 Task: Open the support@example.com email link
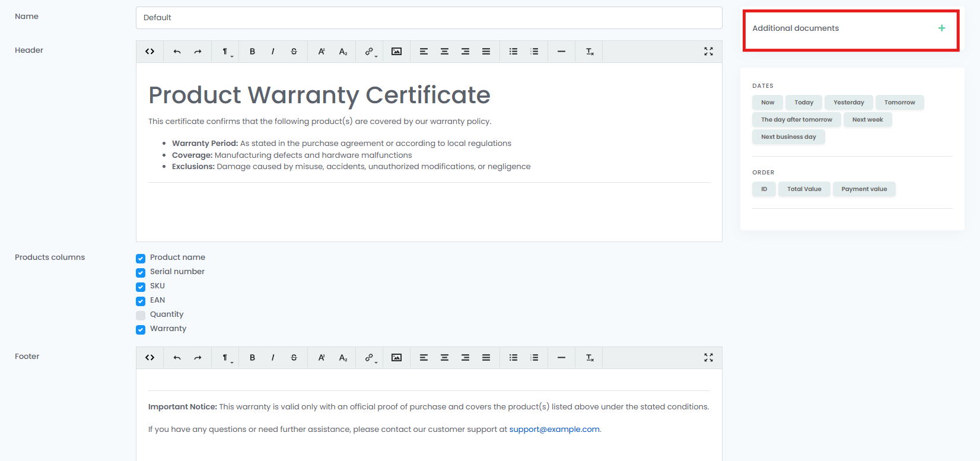point(554,430)
